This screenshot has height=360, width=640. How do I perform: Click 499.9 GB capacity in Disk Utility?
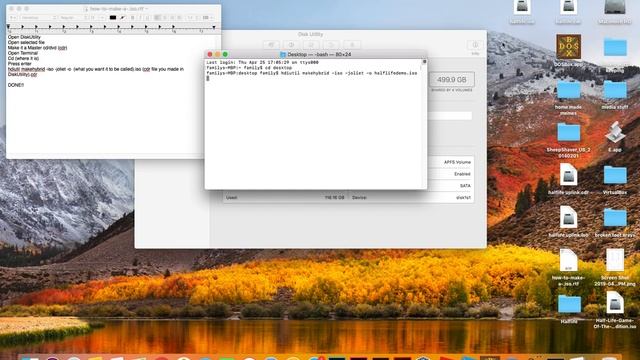pos(451,80)
